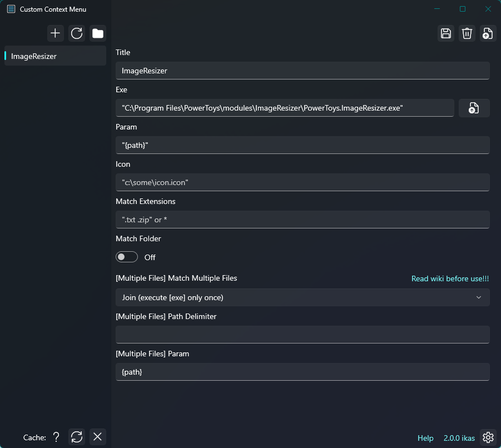Viewport: 501px width, 448px height.
Task: Select ImageResizer in the sidebar list
Action: point(55,56)
